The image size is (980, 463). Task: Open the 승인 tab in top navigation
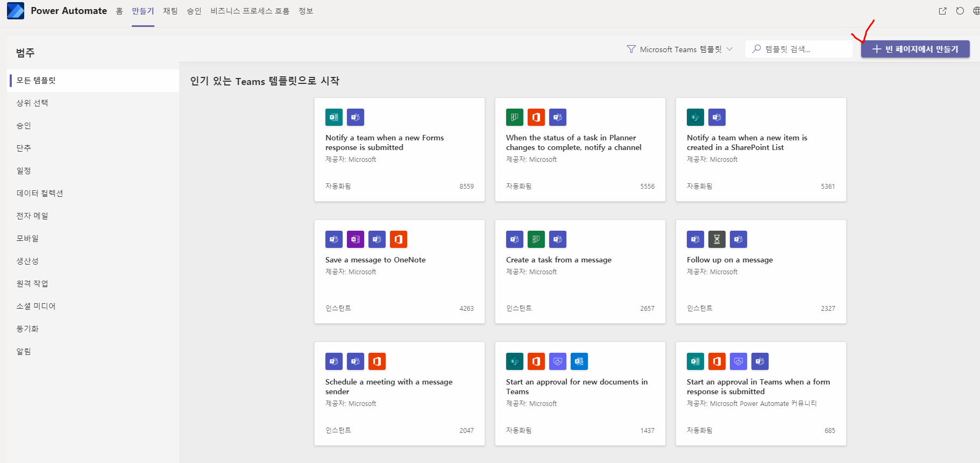coord(194,11)
